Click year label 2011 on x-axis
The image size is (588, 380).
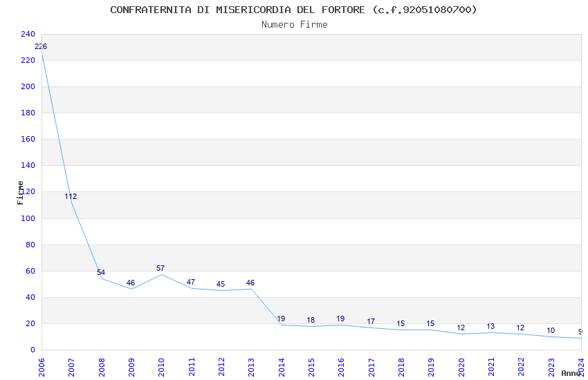point(192,367)
